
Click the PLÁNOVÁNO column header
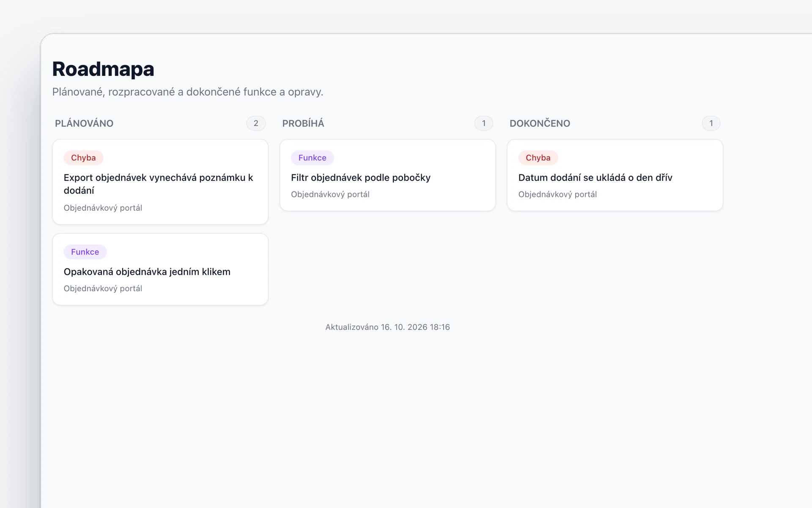[x=84, y=124]
